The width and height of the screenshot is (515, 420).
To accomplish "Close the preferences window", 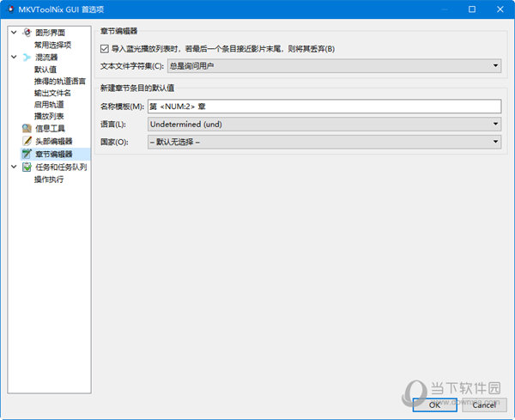I will point(500,9).
